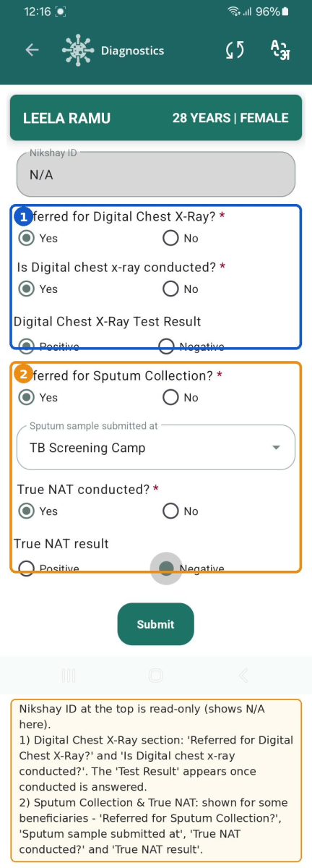This screenshot has height=868, width=312.
Task: Tap the LEELA RAMU patient header card
Action: [x=156, y=118]
